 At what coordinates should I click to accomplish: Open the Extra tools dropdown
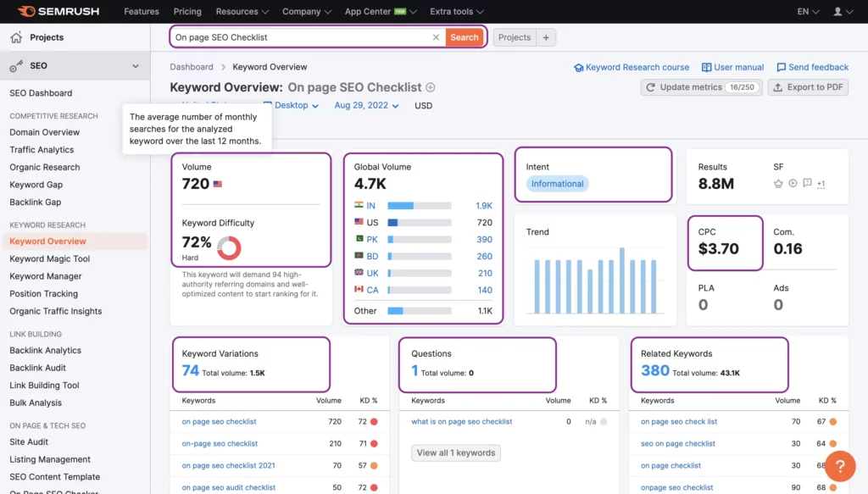pyautogui.click(x=457, y=11)
